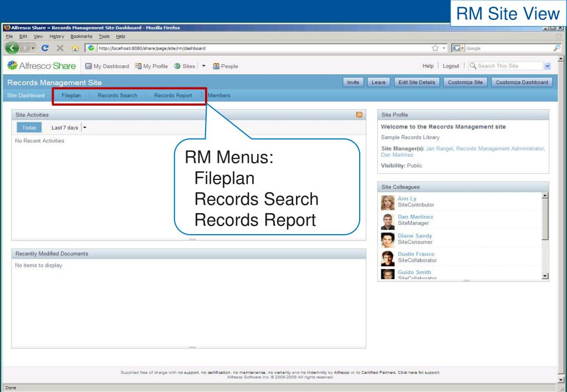Screen dimensions: 567x392
Task: Open the File menu
Action: coord(9,36)
